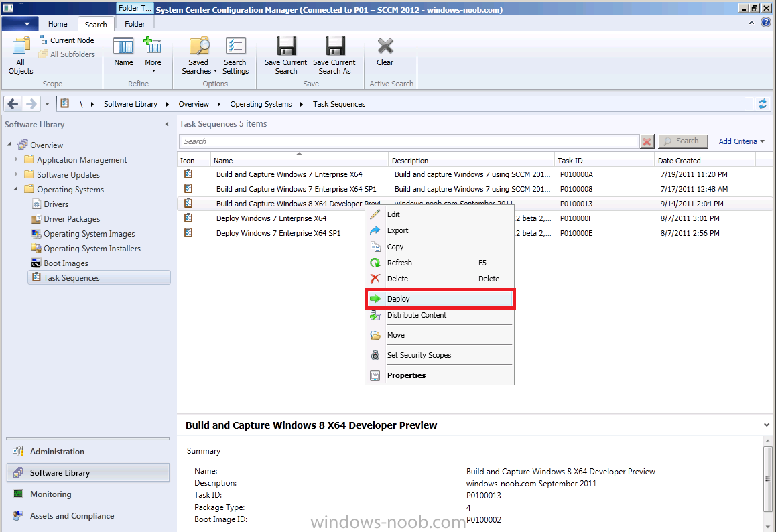Click in the Search input field
The width and height of the screenshot is (776, 532).
(x=409, y=141)
